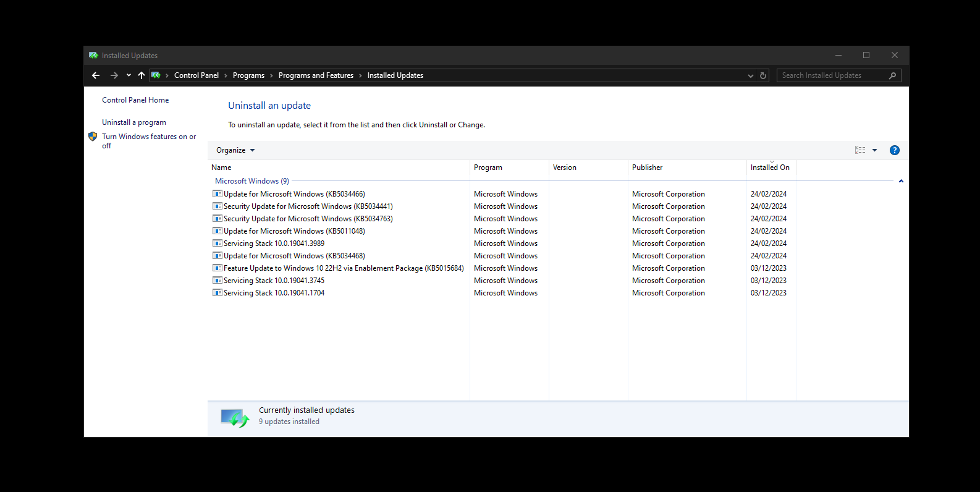Go back with the Back arrow

click(x=96, y=75)
